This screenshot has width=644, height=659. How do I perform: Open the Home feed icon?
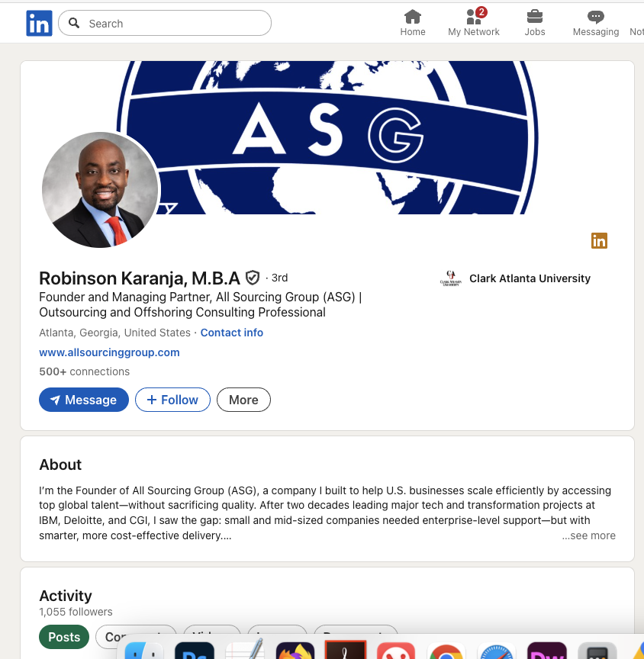[x=412, y=17]
